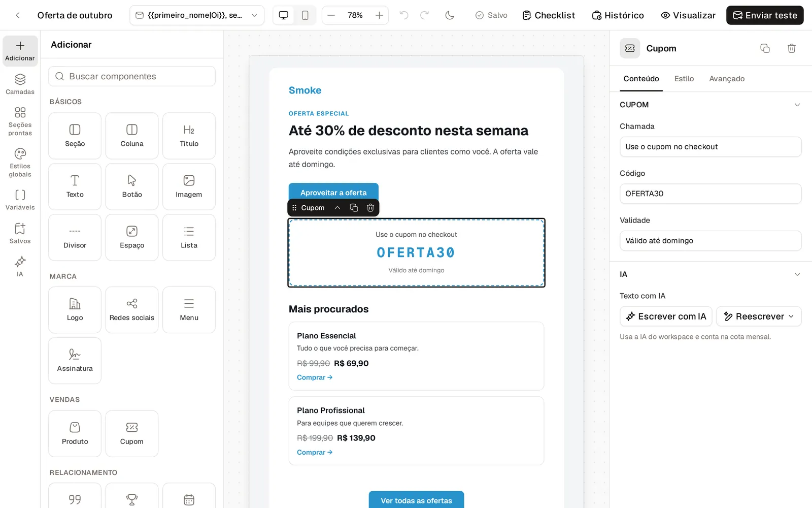Open the Checklist panel
Screen dimensions: 812x508
549,15
